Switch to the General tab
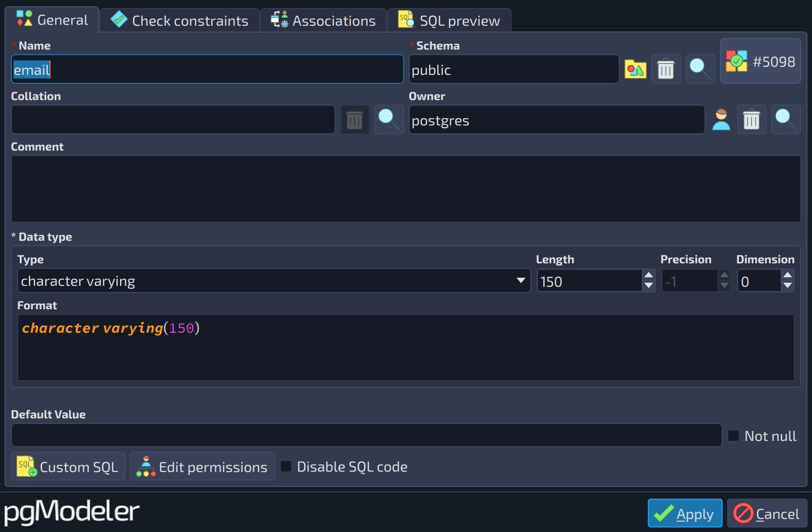Screen dimensions: 812x532 point(52,20)
